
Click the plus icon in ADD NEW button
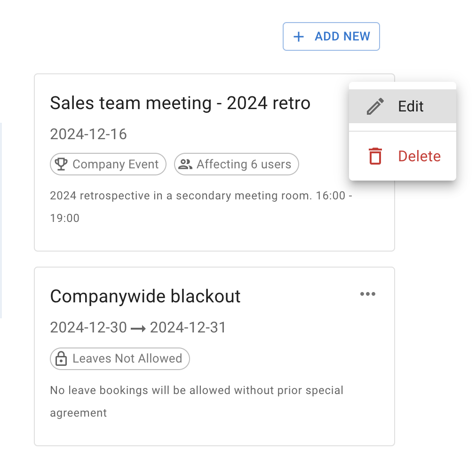pyautogui.click(x=298, y=36)
